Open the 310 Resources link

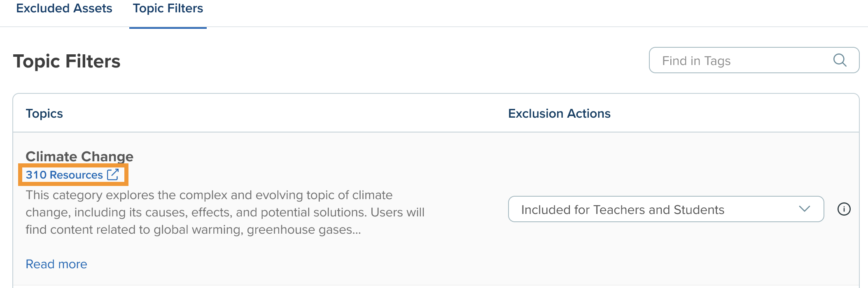64,175
